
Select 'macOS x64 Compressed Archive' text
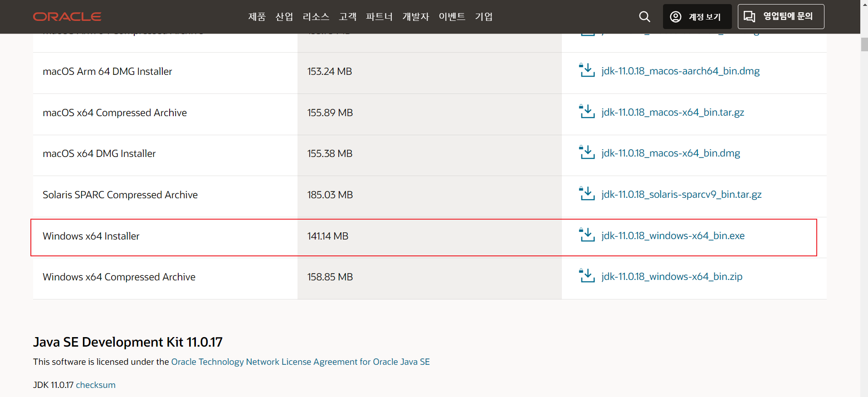(115, 113)
